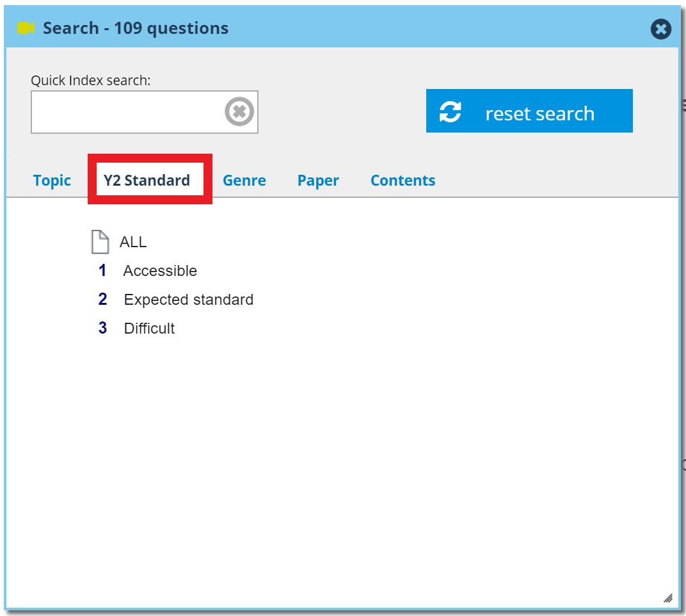Viewport: 686px width, 616px height.
Task: Clear the Quick Index search field
Action: click(239, 112)
